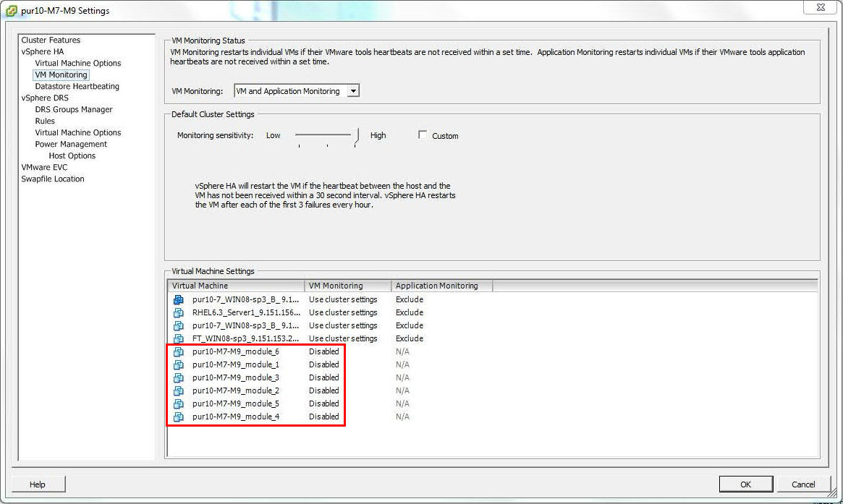The image size is (843, 504).
Task: Click the VM icon beside RHEL6.3_Server1 entry
Action: pyautogui.click(x=178, y=312)
